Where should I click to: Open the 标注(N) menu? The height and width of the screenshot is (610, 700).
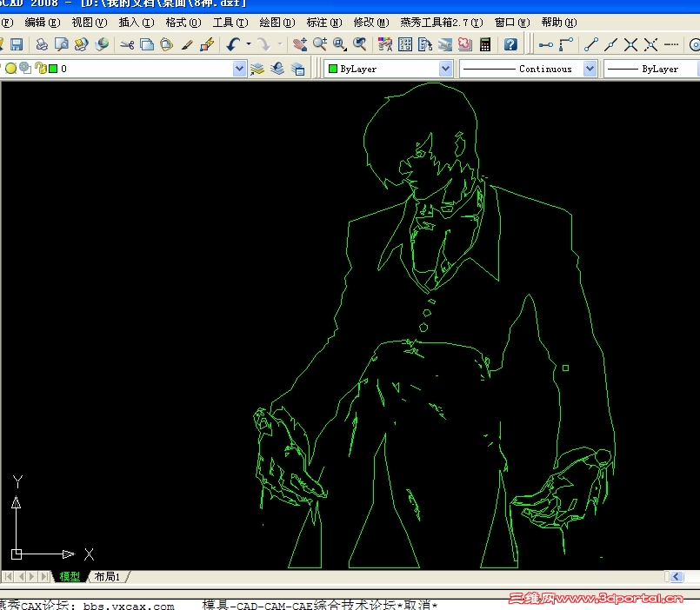pyautogui.click(x=324, y=23)
